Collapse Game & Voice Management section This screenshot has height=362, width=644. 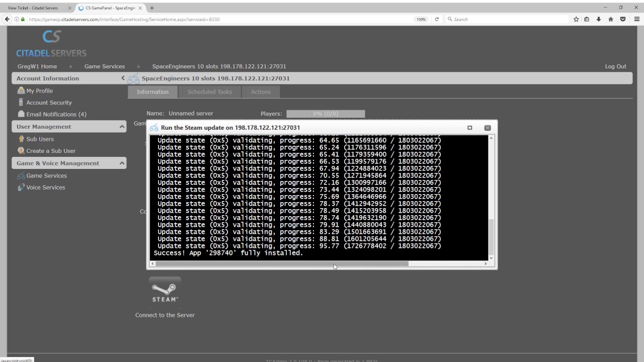(x=122, y=163)
